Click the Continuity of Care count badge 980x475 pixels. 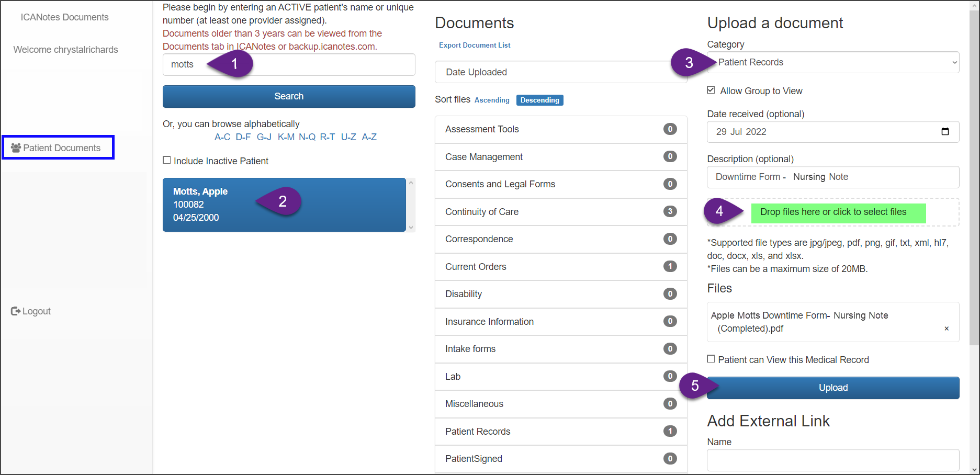pyautogui.click(x=670, y=211)
